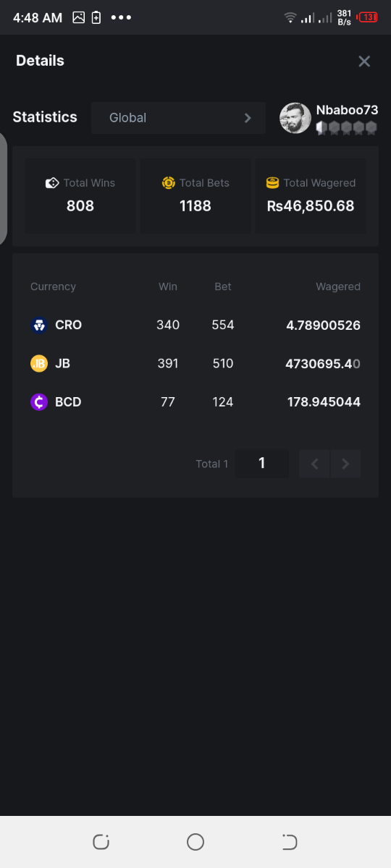Image resolution: width=391 pixels, height=868 pixels.
Task: Sort by the Wagered column header
Action: point(338,286)
